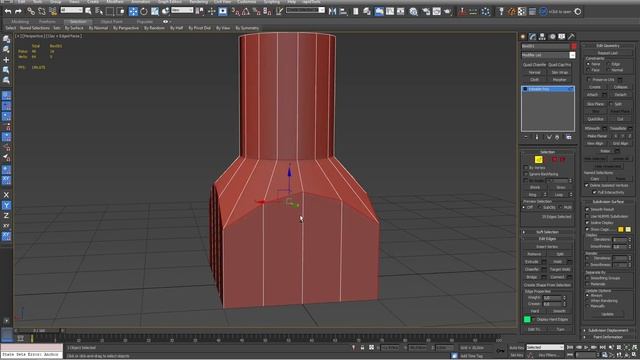Collapse the Edit Geometry rollout
Screen dimensions: 640x360
(x=608, y=46)
